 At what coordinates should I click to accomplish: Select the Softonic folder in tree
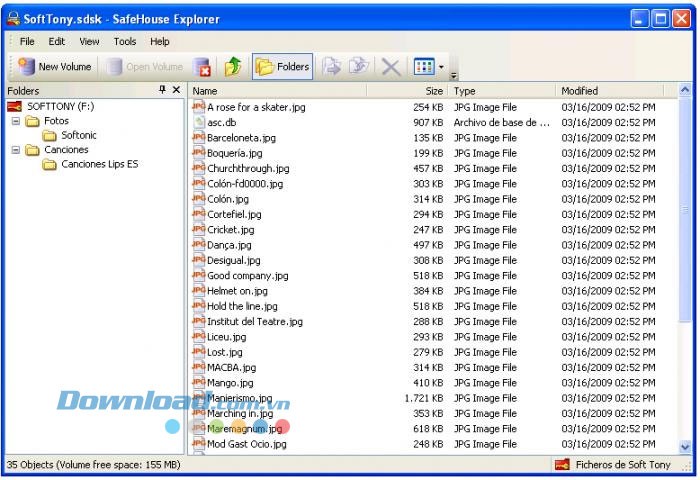[78, 135]
